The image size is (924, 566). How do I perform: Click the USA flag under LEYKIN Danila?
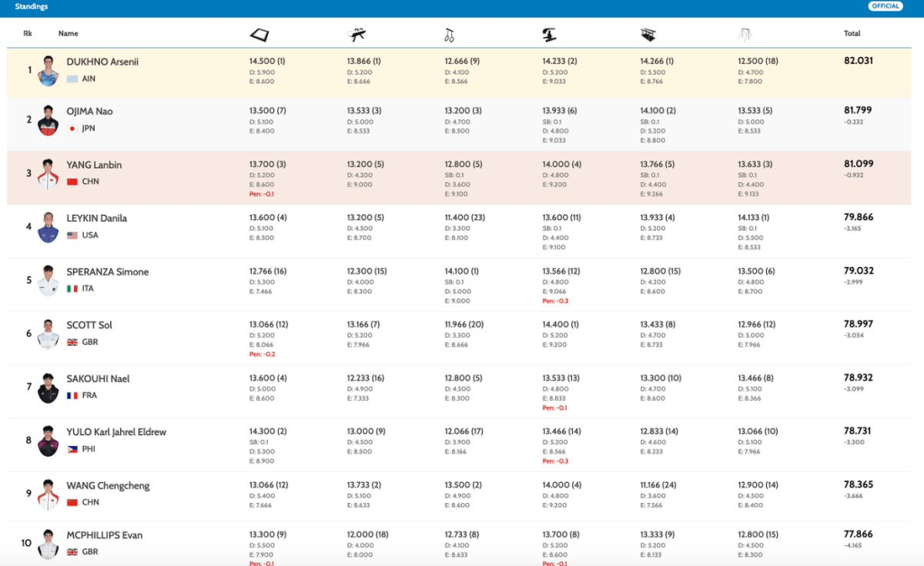point(72,236)
